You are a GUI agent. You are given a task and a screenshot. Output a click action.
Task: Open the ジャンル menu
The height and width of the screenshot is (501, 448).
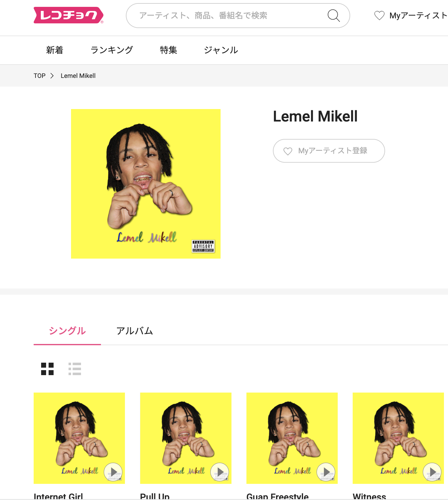[221, 50]
